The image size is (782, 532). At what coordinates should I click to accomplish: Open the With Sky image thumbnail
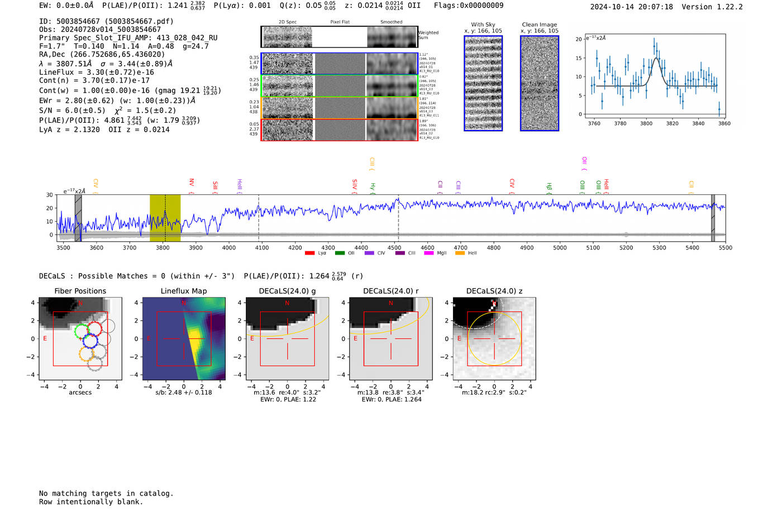click(483, 83)
